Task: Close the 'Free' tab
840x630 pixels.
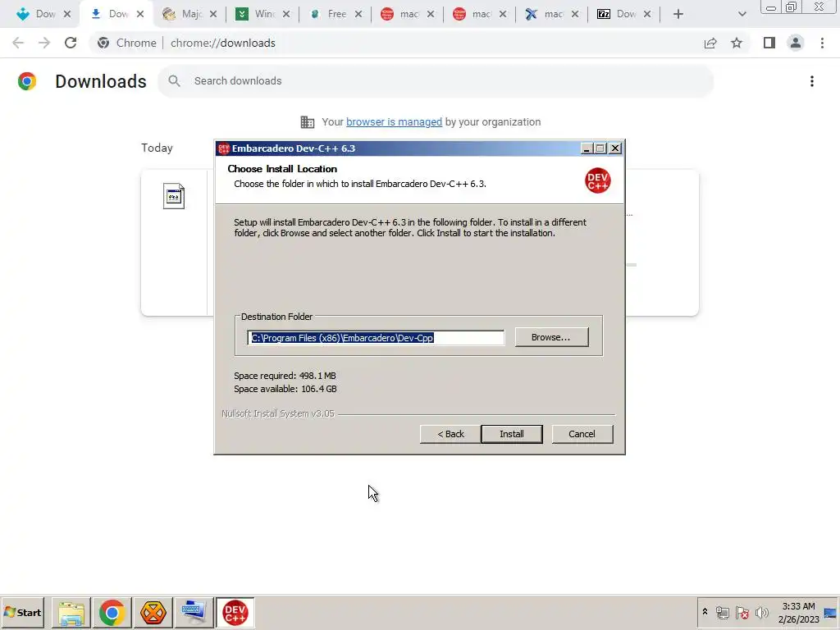Action: tap(358, 14)
